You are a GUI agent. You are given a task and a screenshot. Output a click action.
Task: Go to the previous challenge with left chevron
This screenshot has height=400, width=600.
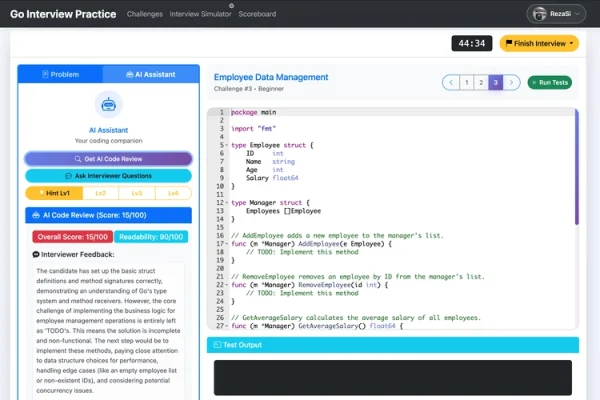point(451,82)
